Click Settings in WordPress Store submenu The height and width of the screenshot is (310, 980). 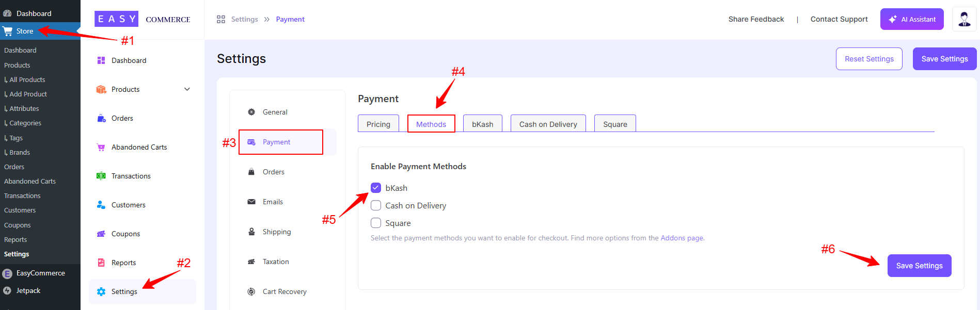pos(17,254)
